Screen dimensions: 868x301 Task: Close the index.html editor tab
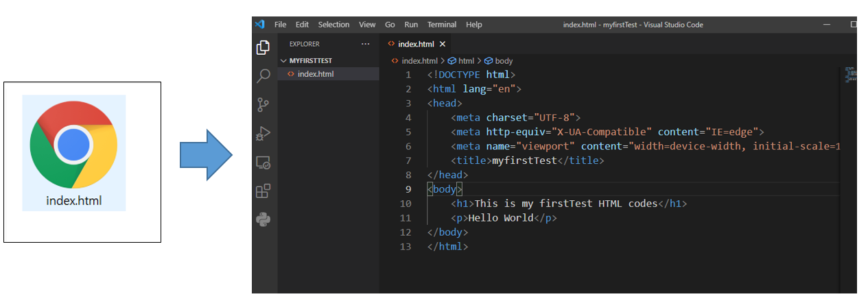443,44
